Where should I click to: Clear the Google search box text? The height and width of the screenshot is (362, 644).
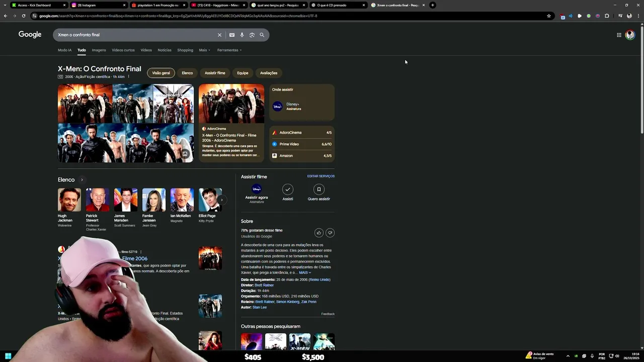tap(219, 35)
